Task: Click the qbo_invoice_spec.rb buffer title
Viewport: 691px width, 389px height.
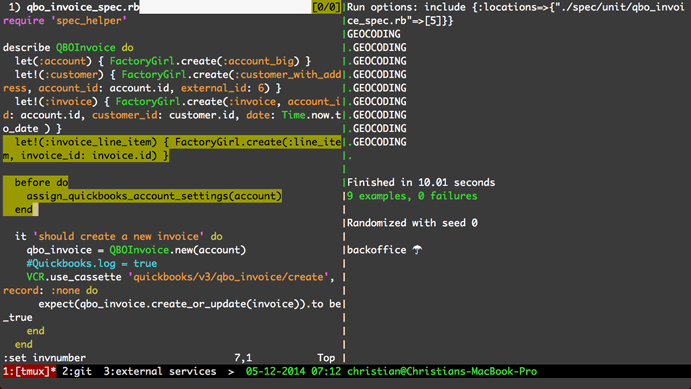Action: click(83, 7)
